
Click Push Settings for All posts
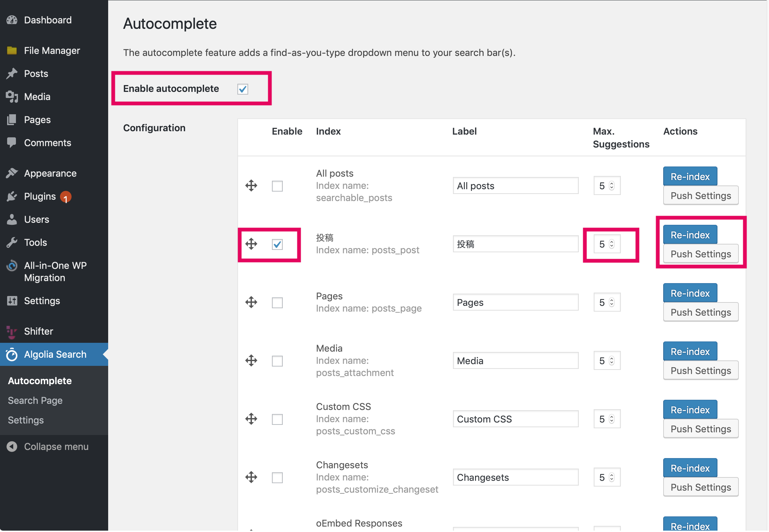coord(701,196)
